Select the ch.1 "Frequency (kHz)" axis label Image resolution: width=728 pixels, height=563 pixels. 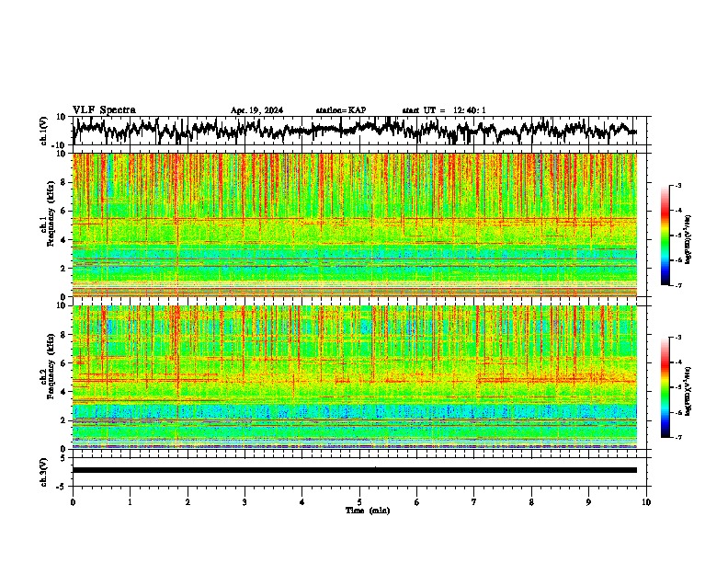pos(51,214)
